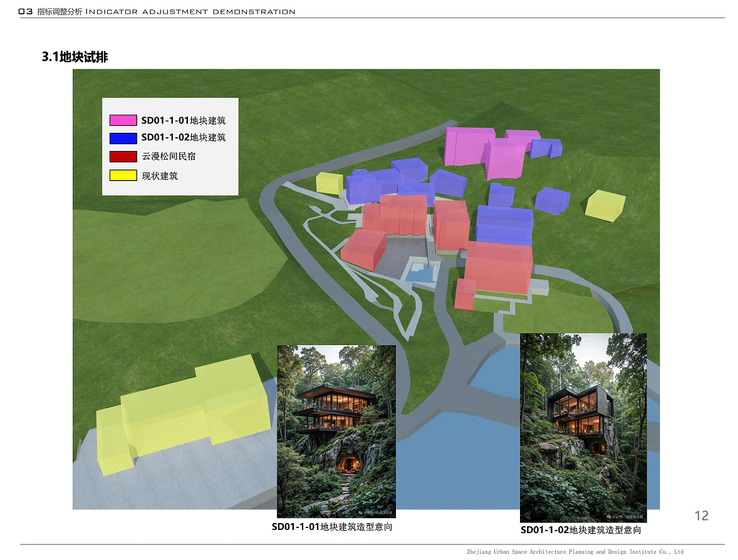Image resolution: width=738 pixels, height=560 pixels.
Task: Select the yellow 现状建筑 legend swatch
Action: coord(123,175)
